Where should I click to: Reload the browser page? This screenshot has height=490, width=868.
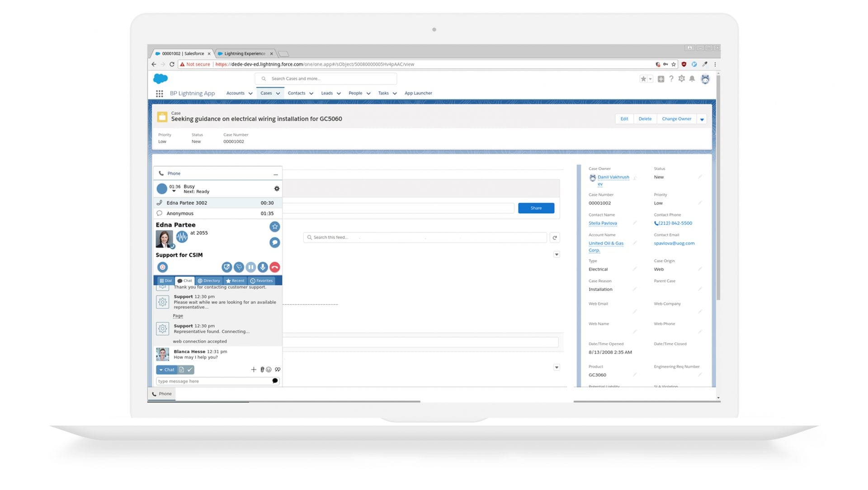tap(172, 64)
